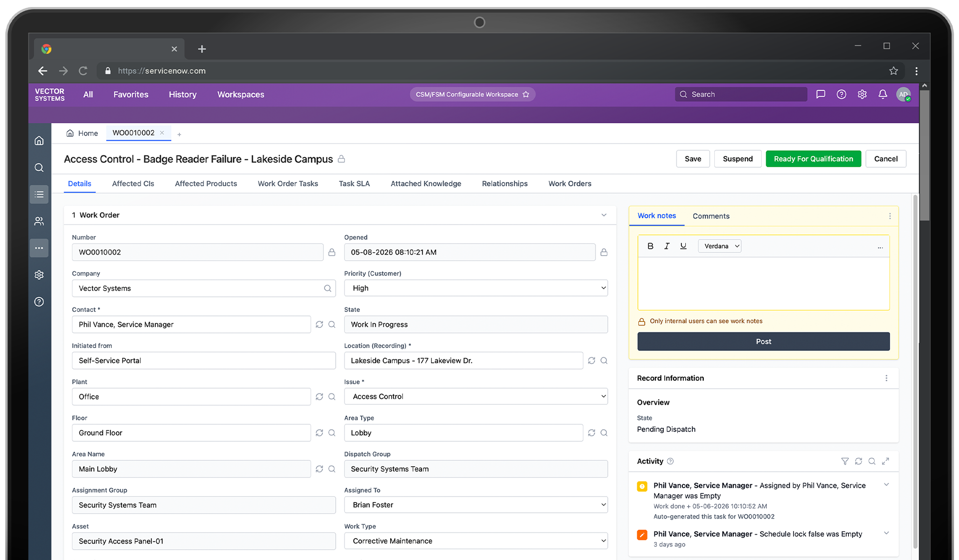The width and height of the screenshot is (959, 560).
Task: Filter the Activity stream
Action: pos(845,461)
